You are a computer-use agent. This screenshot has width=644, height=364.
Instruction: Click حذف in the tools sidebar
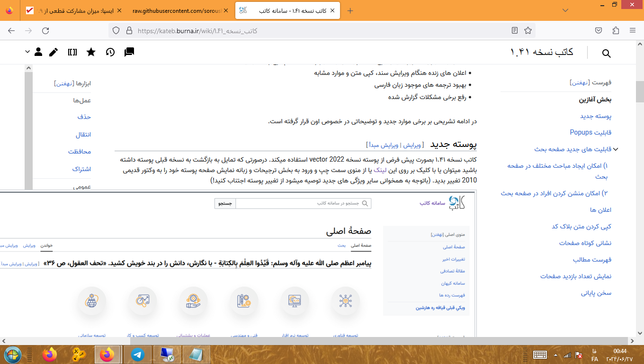pos(84,117)
